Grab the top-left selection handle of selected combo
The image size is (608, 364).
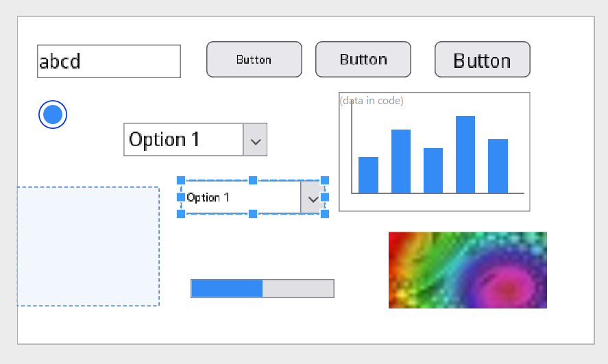[181, 180]
